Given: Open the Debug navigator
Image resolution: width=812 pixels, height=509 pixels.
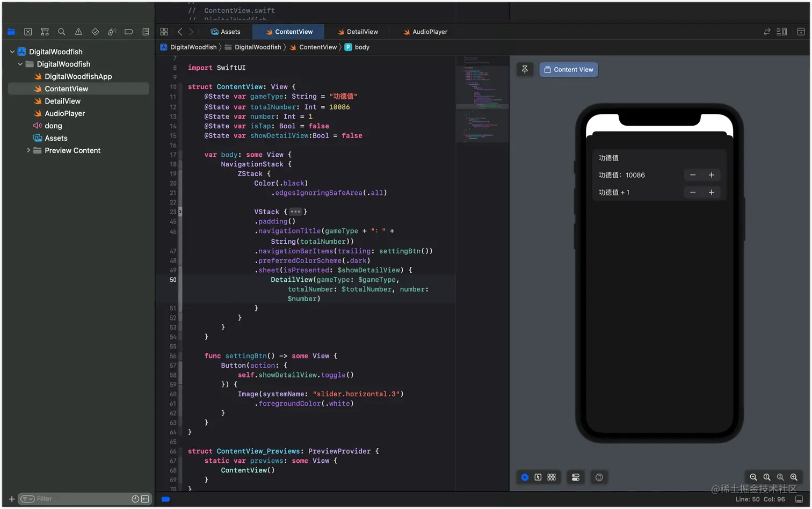Looking at the screenshot, I should (112, 32).
